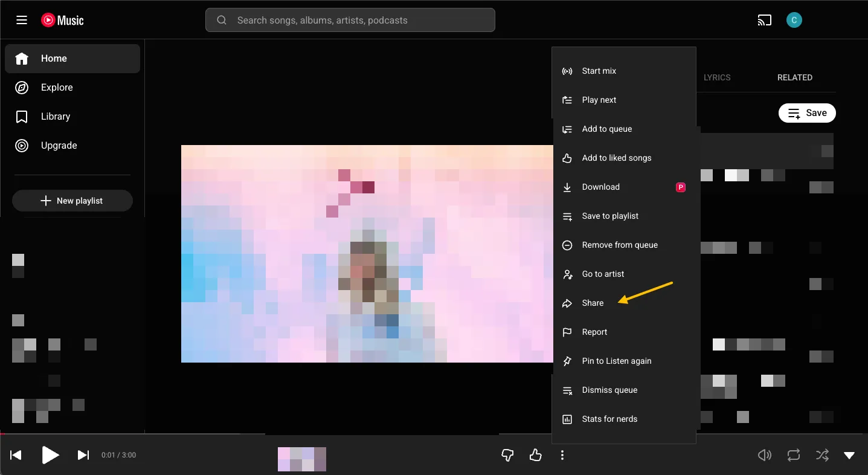The width and height of the screenshot is (868, 475).
Task: Choose Download in the context menu
Action: (x=624, y=187)
